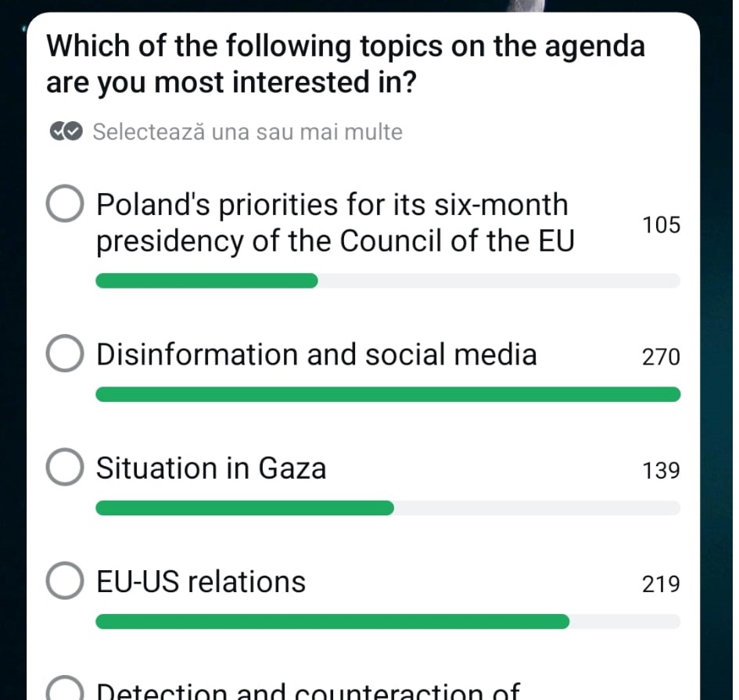Screen dimensions: 739x700
Task: View voters via the 139 vote count
Action: point(662,470)
